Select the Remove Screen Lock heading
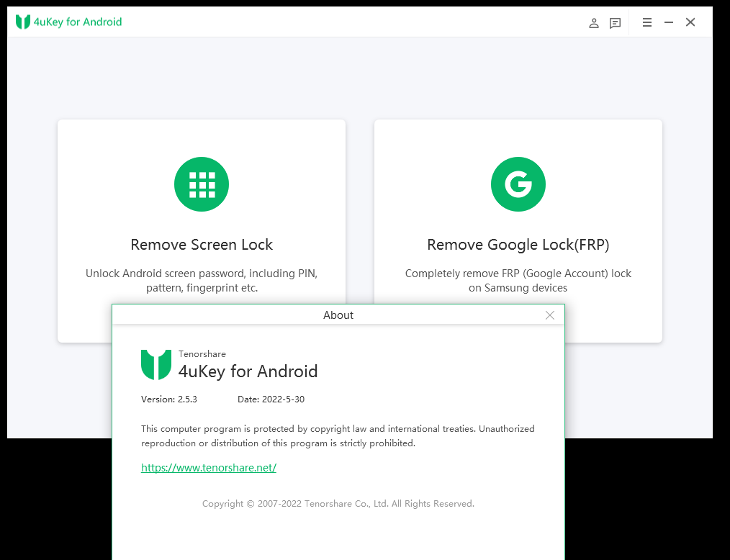Image resolution: width=730 pixels, height=560 pixels. (202, 245)
